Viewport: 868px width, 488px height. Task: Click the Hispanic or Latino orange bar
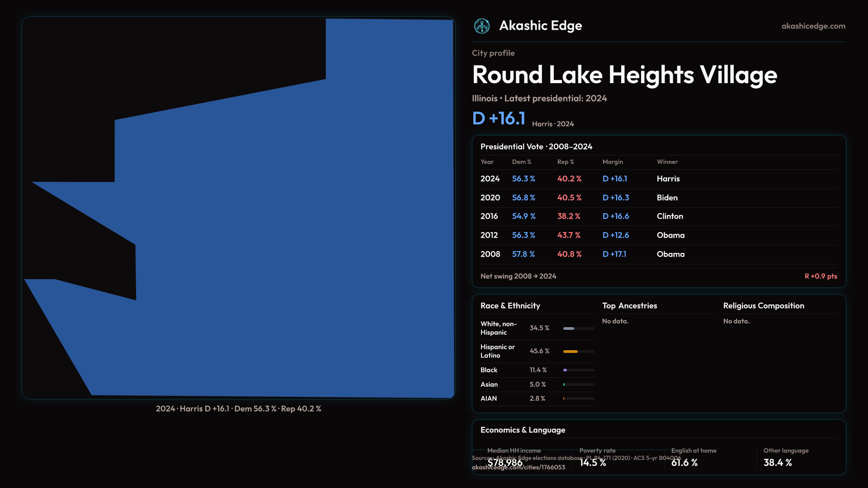(x=571, y=351)
